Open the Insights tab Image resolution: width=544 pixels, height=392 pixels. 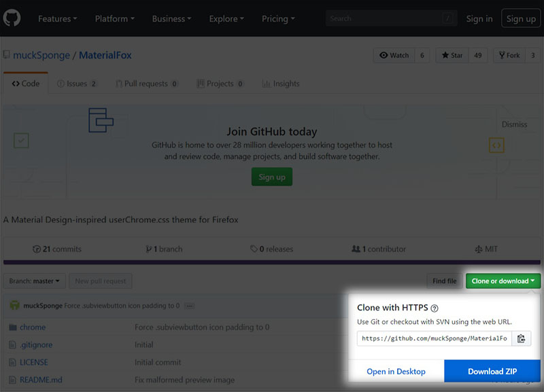tap(281, 83)
